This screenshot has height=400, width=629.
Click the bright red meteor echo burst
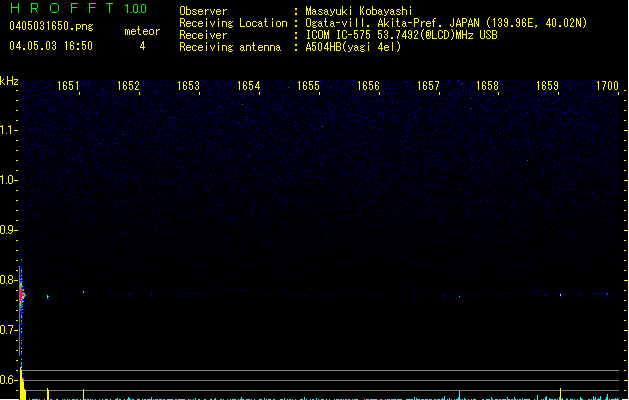point(22,296)
